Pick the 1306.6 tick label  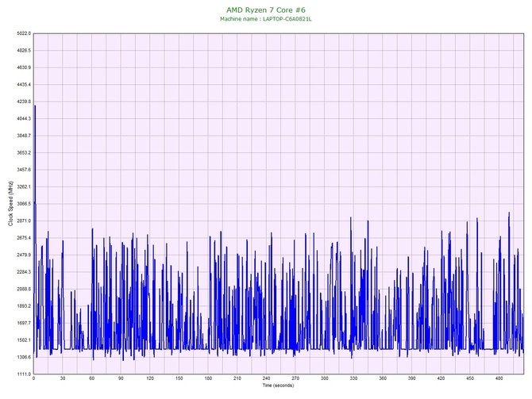coord(24,357)
